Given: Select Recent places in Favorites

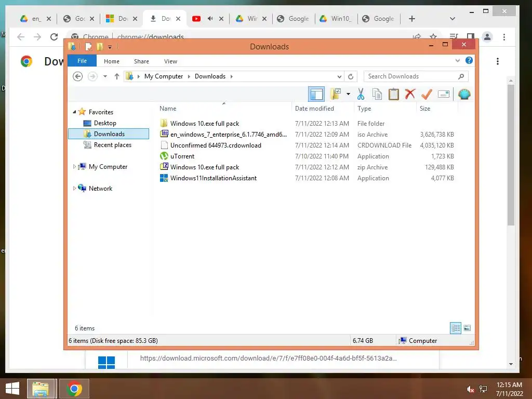Looking at the screenshot, I should 112,145.
